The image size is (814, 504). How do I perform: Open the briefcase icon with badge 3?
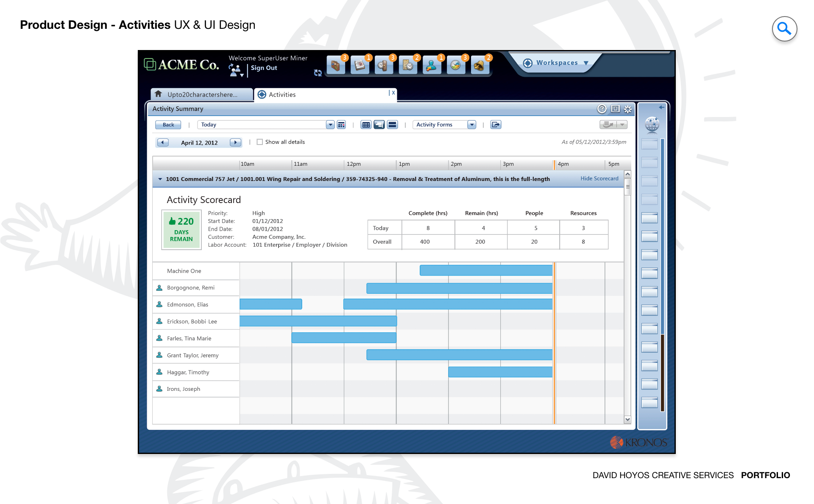point(336,66)
